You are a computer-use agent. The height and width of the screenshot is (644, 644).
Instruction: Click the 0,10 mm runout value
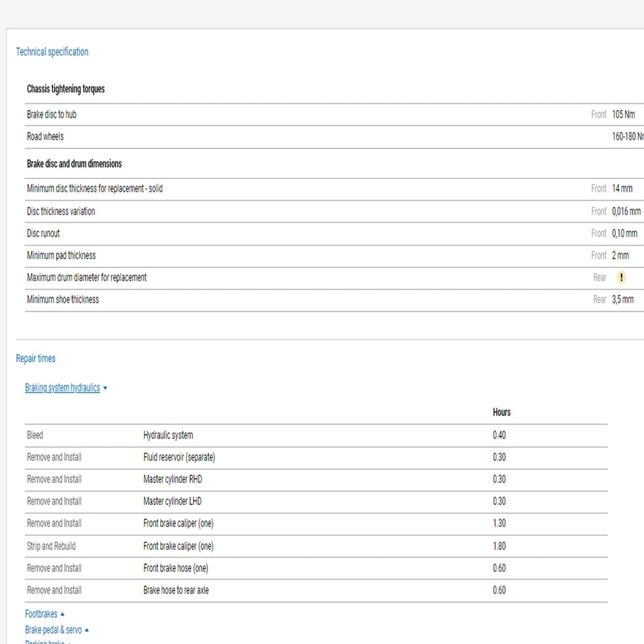(624, 234)
